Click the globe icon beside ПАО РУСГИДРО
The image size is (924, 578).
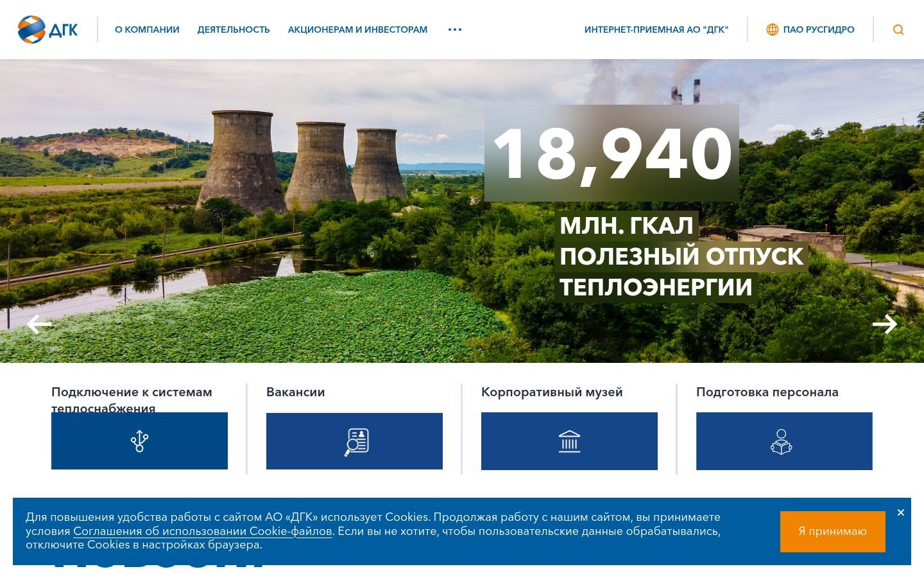coord(773,30)
